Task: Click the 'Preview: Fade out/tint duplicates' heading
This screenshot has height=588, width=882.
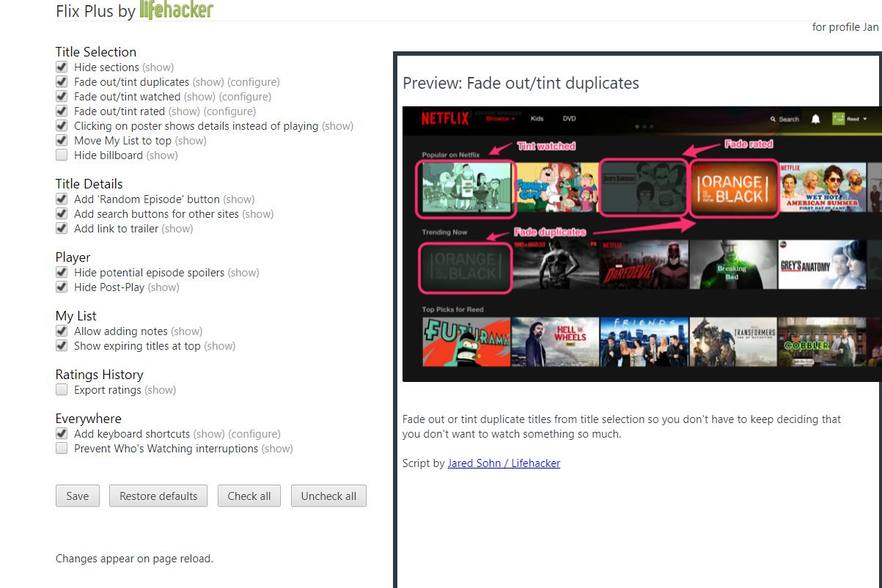Action: (x=521, y=83)
